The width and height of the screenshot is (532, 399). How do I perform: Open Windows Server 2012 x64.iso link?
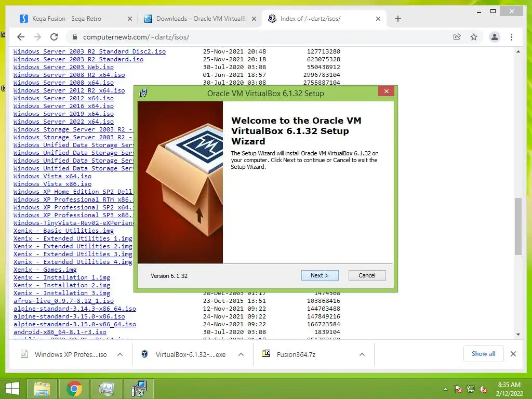click(63, 98)
